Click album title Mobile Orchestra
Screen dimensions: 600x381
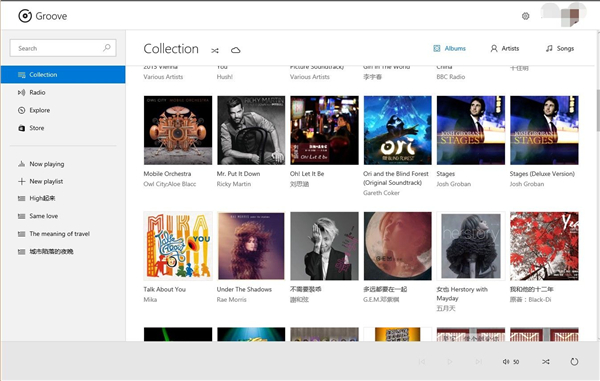[167, 174]
